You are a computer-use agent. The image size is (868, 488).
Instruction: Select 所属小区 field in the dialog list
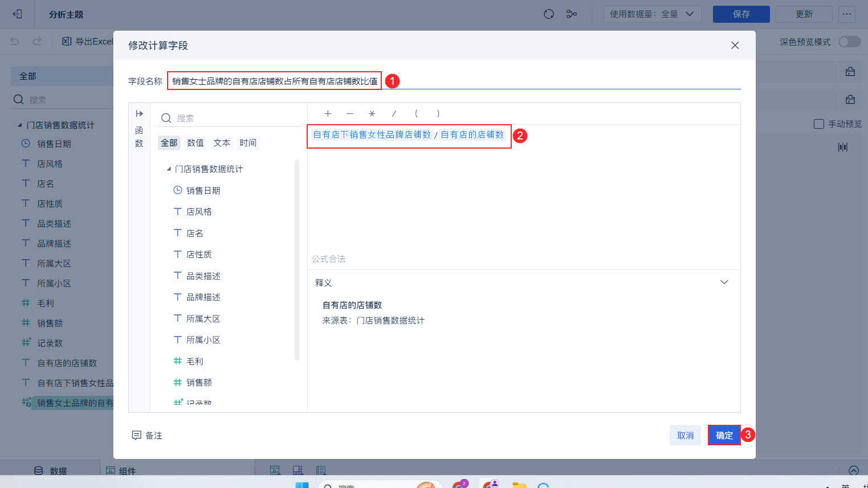203,340
